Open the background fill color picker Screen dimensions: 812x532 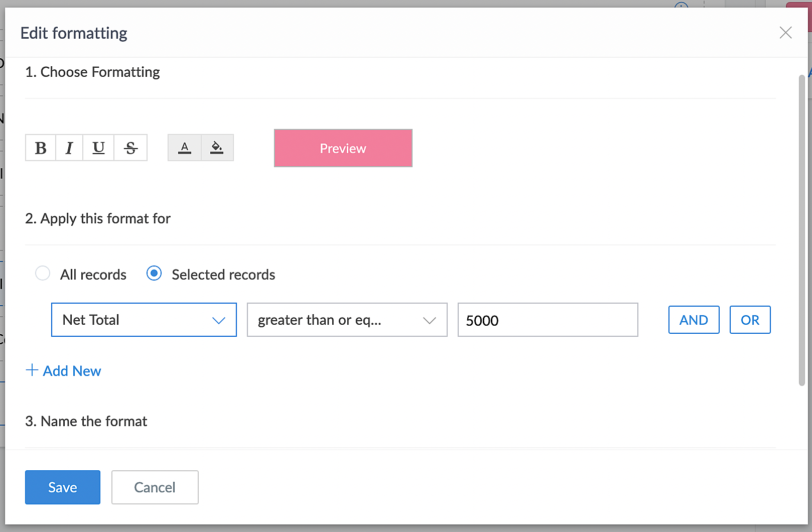[217, 148]
